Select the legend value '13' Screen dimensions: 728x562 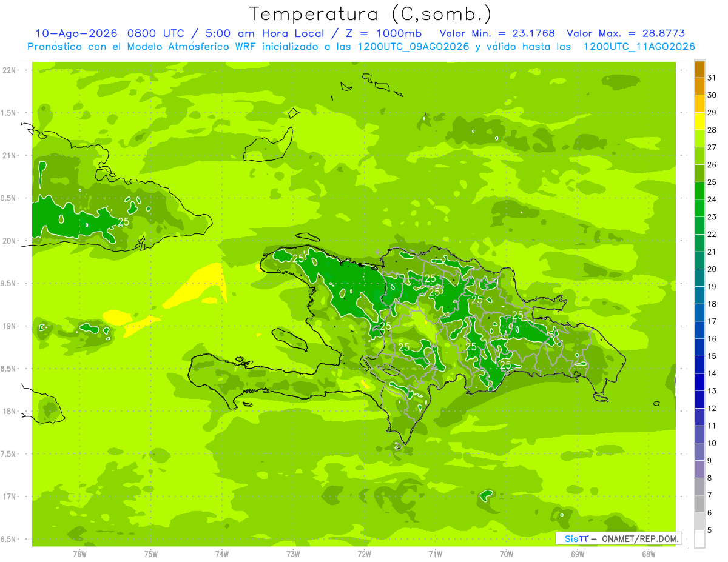[712, 391]
